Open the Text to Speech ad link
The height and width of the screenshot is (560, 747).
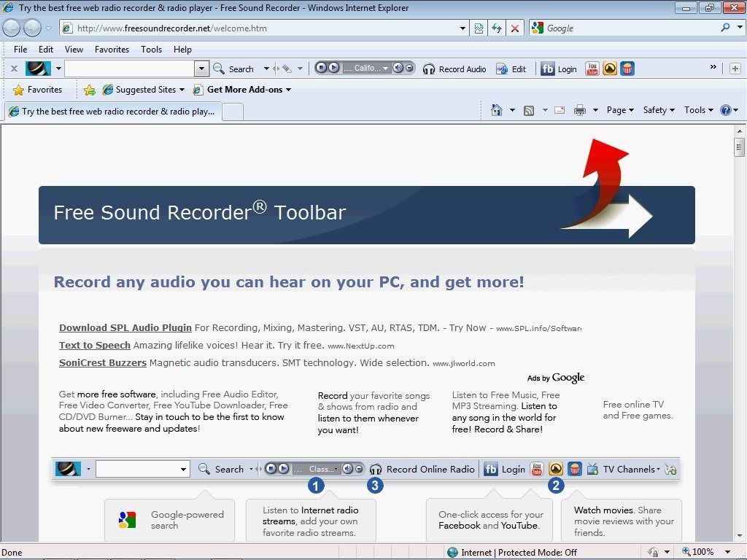(x=95, y=346)
